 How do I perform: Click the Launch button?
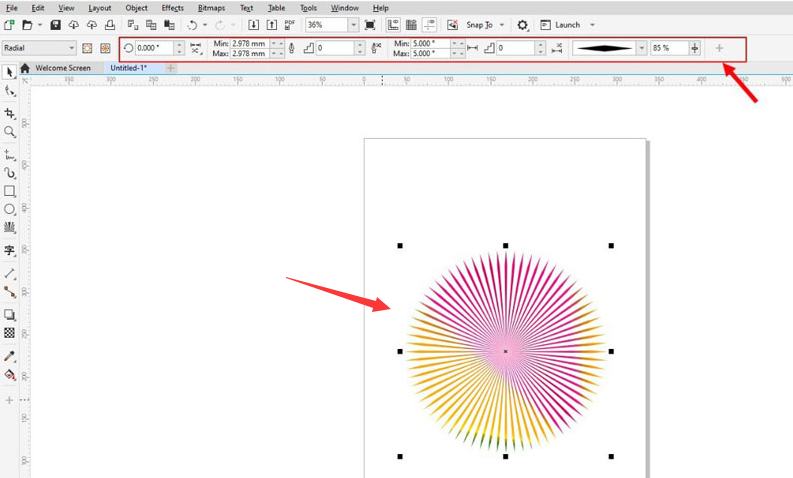point(561,25)
